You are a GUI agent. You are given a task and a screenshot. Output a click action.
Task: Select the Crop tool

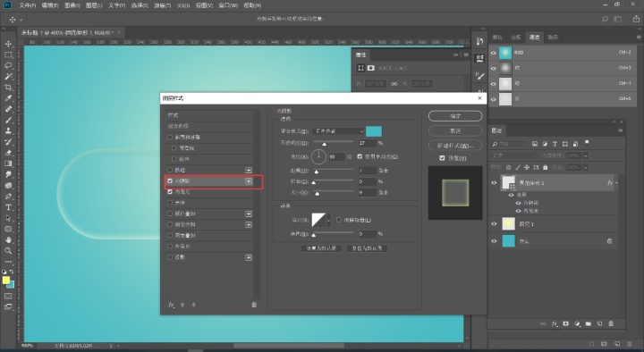tap(8, 88)
